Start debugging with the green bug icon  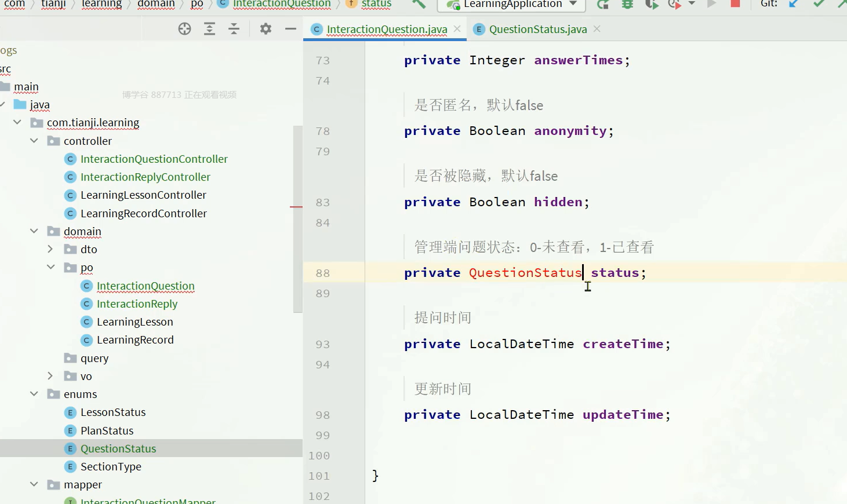pos(627,4)
